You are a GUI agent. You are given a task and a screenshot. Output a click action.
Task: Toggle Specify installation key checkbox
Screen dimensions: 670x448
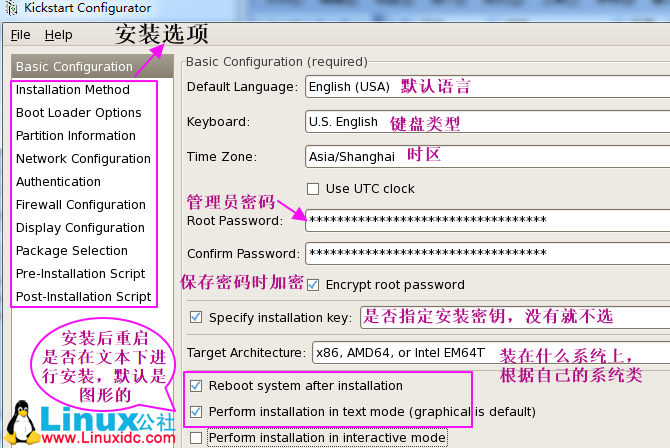pos(196,317)
